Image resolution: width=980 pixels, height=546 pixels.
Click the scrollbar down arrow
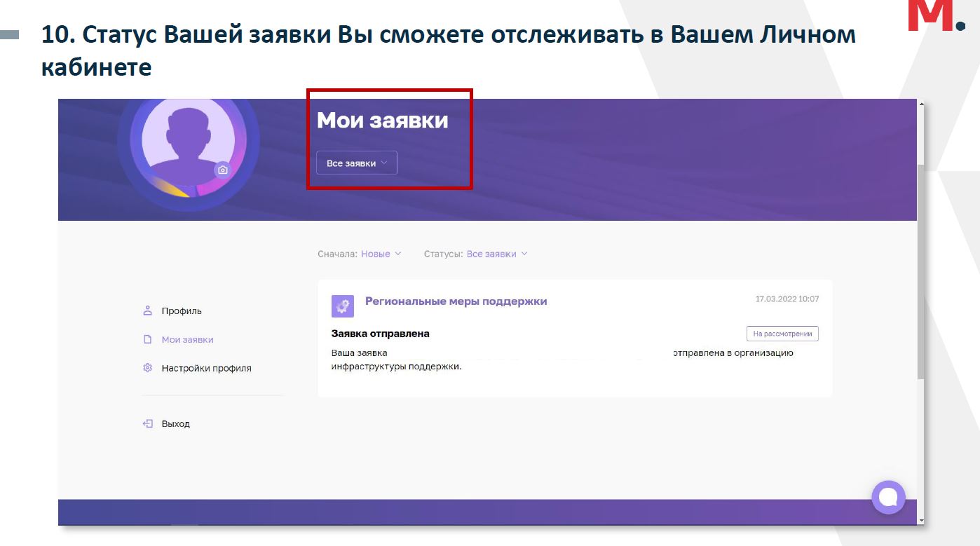[x=920, y=520]
